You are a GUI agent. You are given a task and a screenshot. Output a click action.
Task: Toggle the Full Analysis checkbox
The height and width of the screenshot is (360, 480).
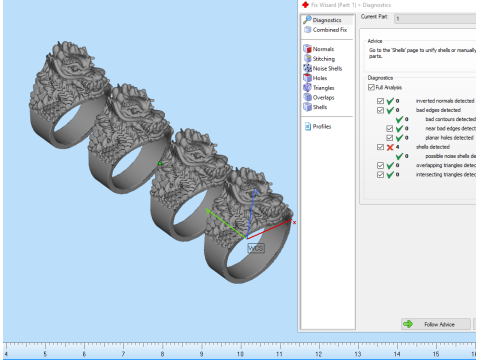pos(371,87)
